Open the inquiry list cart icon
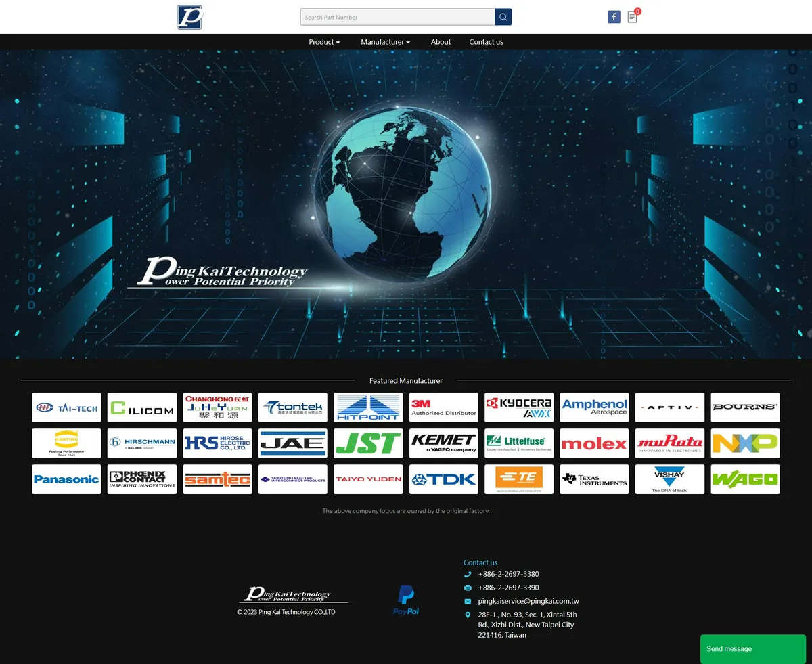The width and height of the screenshot is (812, 664). (x=632, y=17)
